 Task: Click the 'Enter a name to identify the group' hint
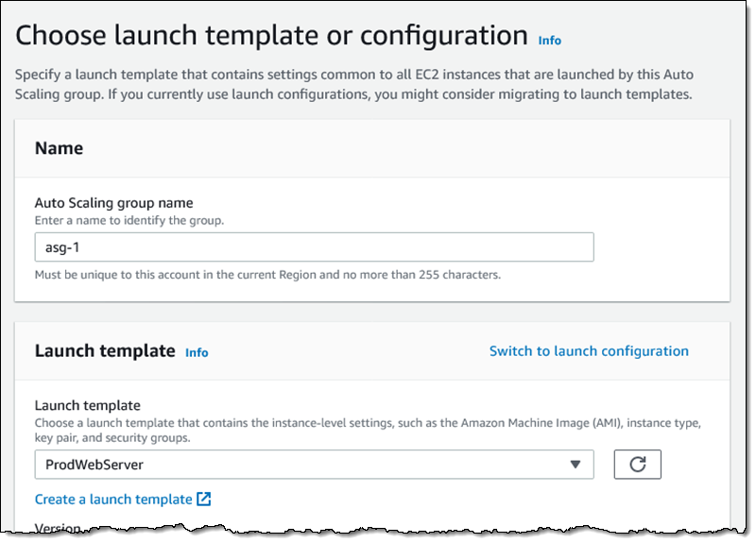129,220
